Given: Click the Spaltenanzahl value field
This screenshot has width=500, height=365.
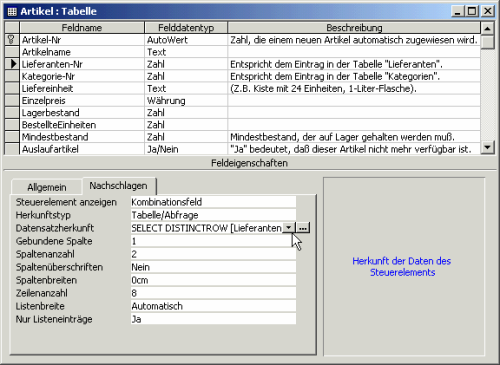Looking at the screenshot, I should click(213, 254).
